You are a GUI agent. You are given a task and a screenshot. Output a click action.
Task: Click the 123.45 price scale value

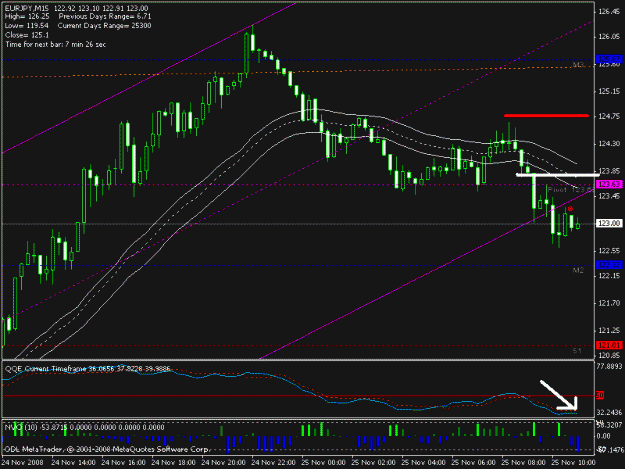click(609, 196)
